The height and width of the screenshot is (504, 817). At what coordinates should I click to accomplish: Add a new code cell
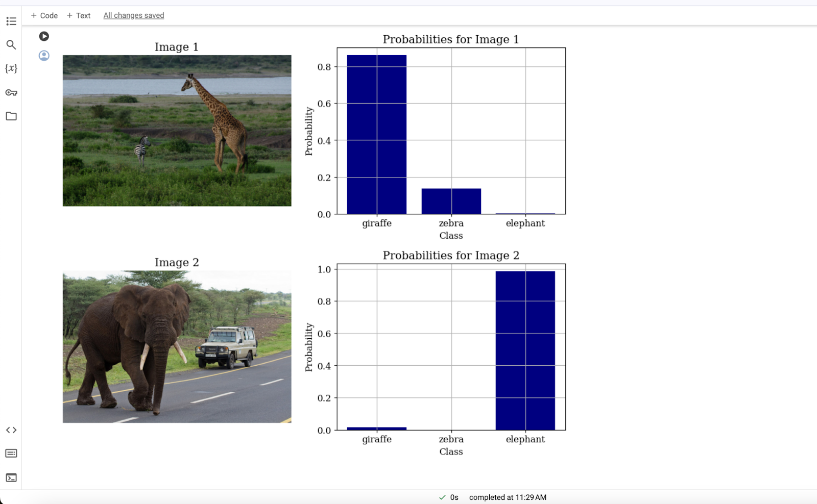[44, 16]
